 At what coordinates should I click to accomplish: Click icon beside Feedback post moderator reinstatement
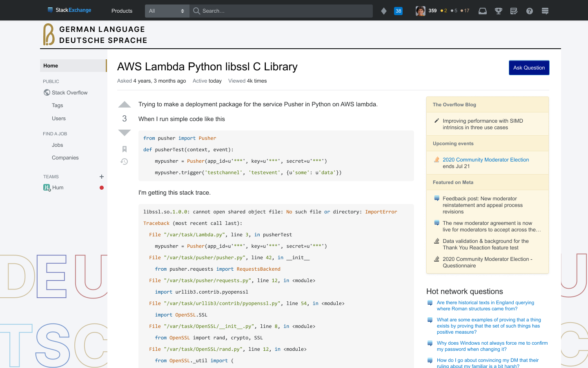click(437, 198)
